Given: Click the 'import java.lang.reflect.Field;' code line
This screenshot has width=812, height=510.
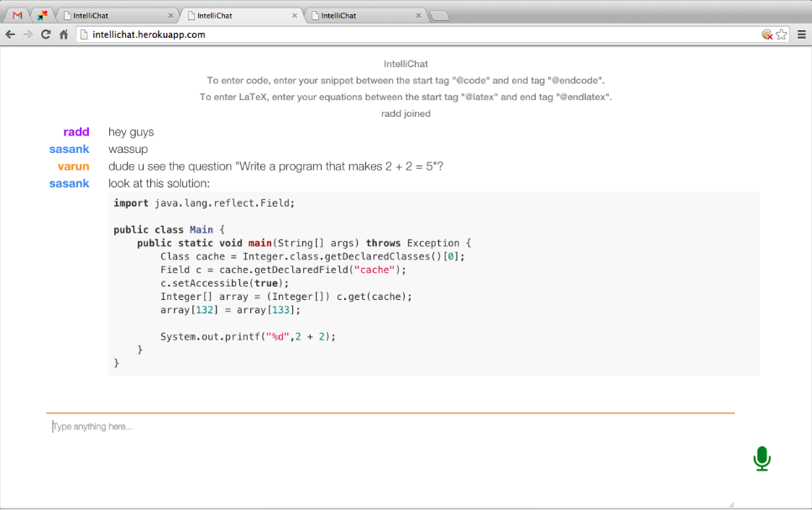Looking at the screenshot, I should (204, 203).
